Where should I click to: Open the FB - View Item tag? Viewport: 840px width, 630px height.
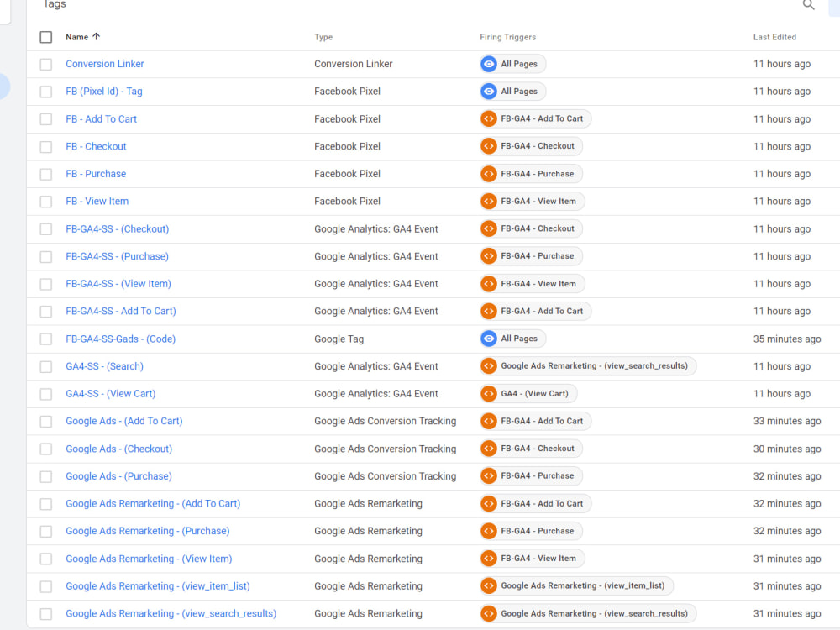[x=97, y=201]
